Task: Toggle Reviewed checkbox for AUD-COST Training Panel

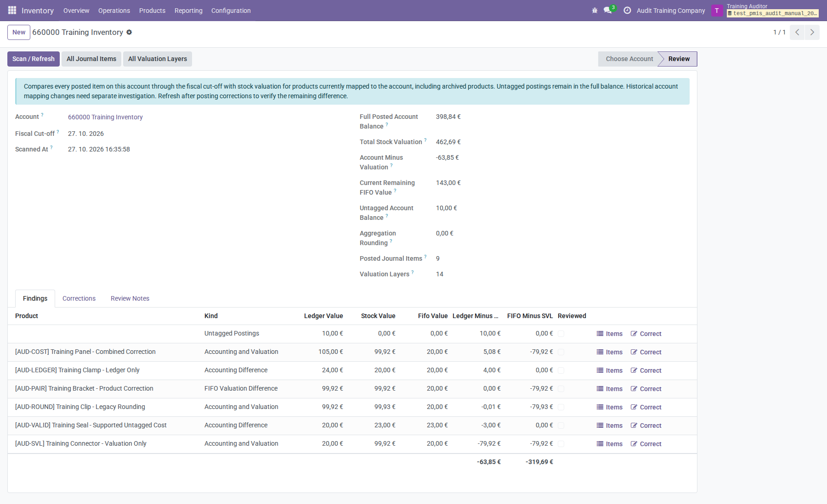Action: click(x=561, y=352)
